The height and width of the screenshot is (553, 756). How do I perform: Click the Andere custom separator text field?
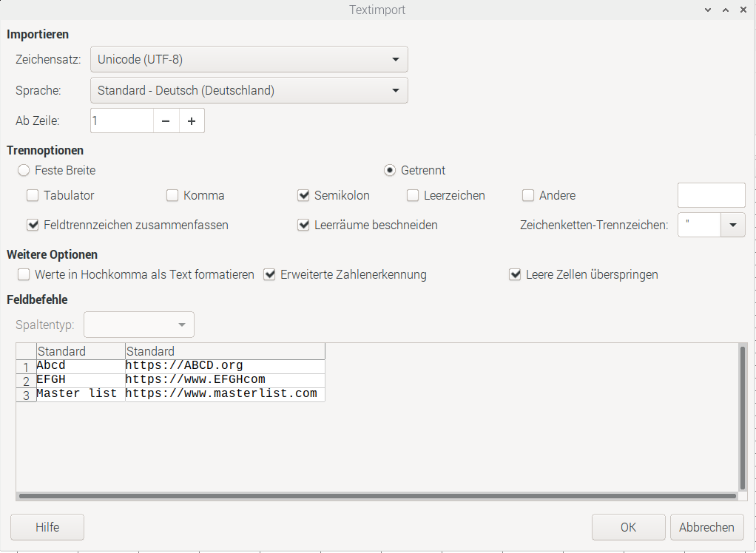711,196
